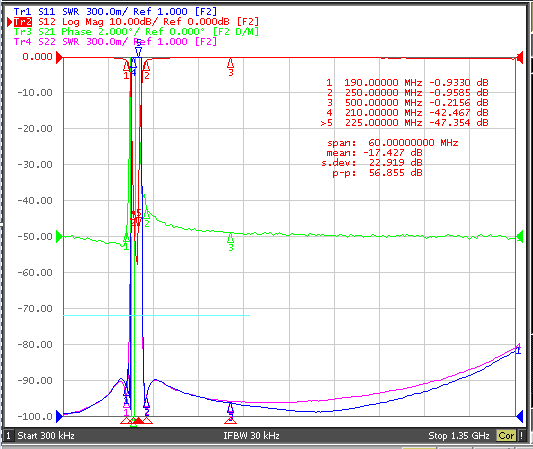Click the red reference level arrow at 0.000
This screenshot has height=449, width=533.
coord(59,57)
